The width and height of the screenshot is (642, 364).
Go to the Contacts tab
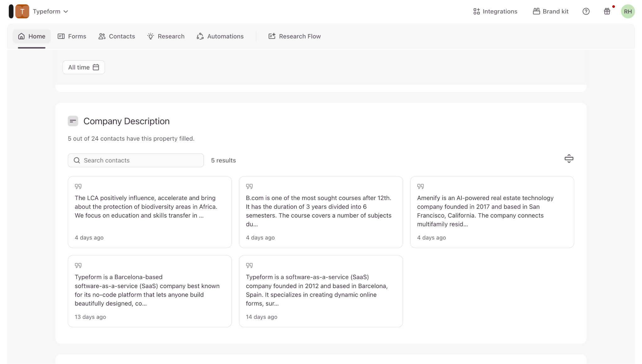[x=117, y=36]
